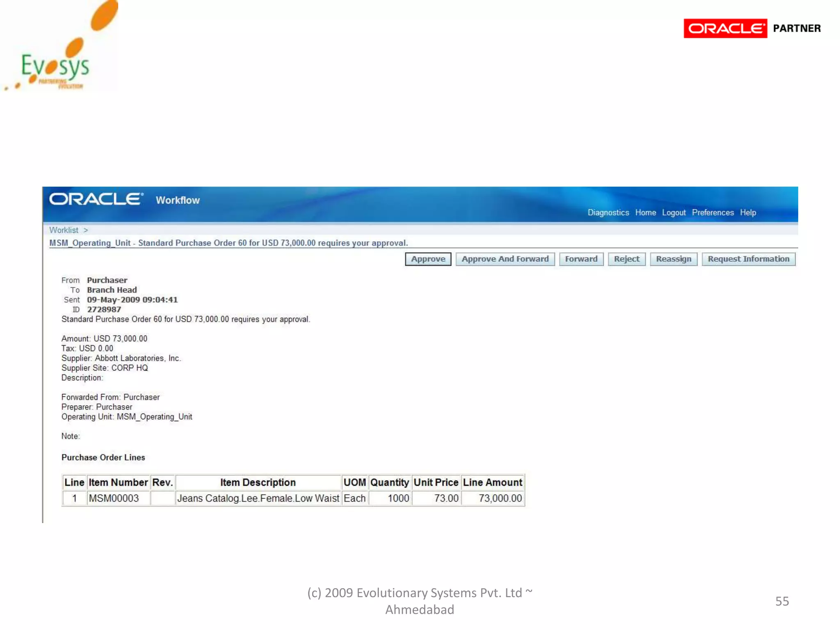Click the Quantity column header
Viewport: 840px width, 630px height.
[x=390, y=483]
